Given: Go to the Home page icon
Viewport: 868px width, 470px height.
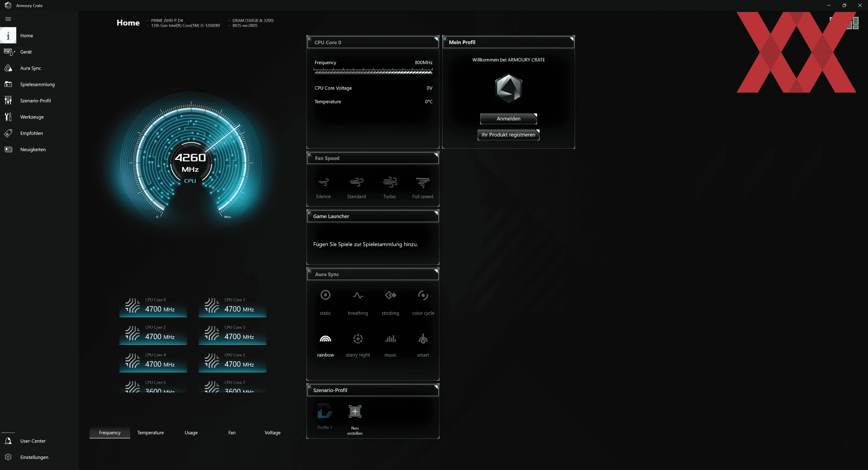Looking at the screenshot, I should pos(8,36).
